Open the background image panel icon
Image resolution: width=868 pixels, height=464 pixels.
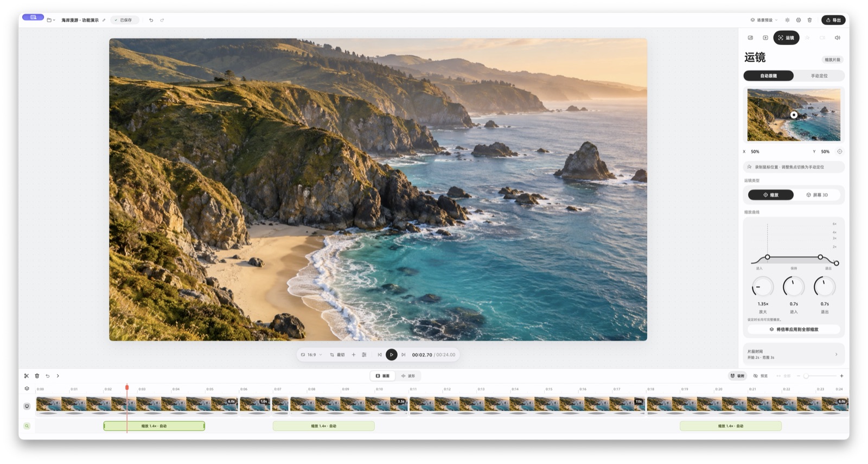click(x=750, y=37)
